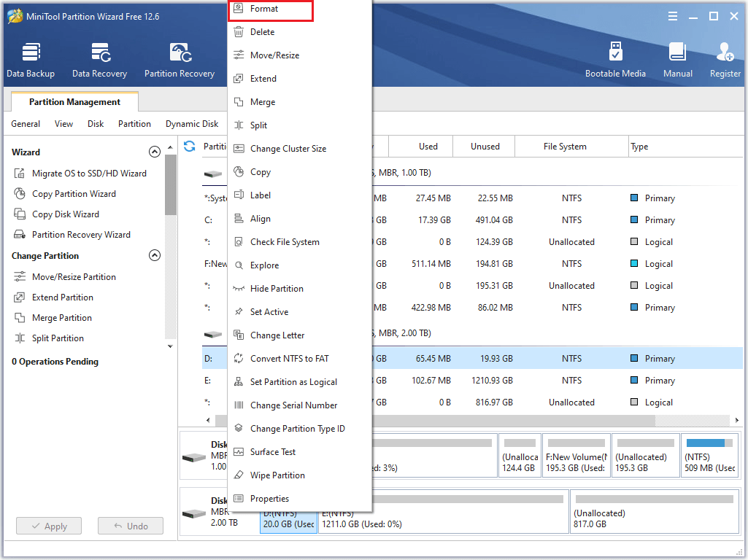Open the Disk menu
Image resolution: width=748 pixels, height=560 pixels.
tap(95, 124)
